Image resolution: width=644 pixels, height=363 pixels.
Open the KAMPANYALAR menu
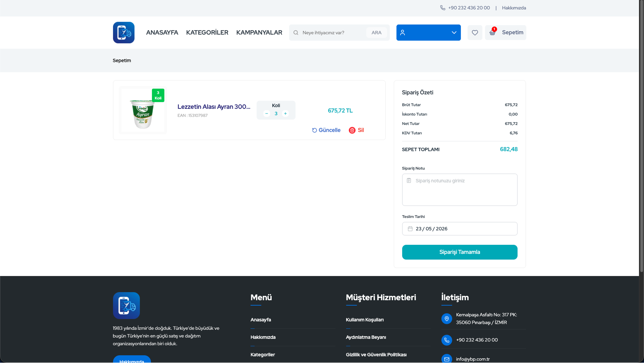[259, 33]
